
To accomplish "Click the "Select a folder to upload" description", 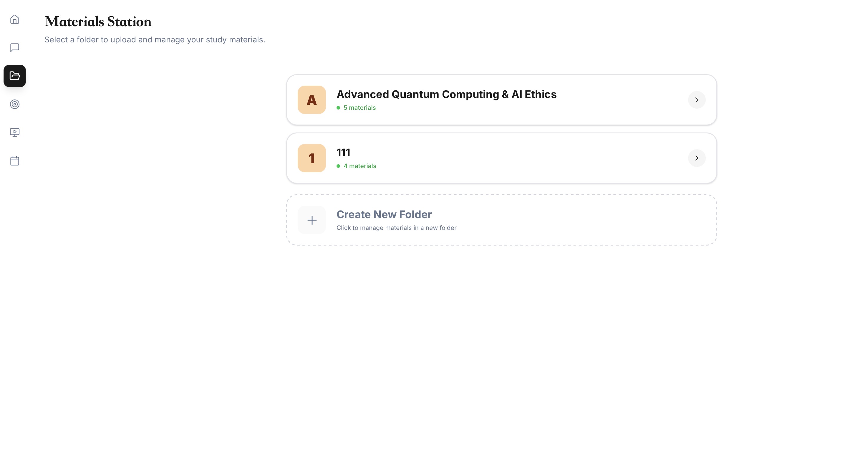I will tap(155, 40).
